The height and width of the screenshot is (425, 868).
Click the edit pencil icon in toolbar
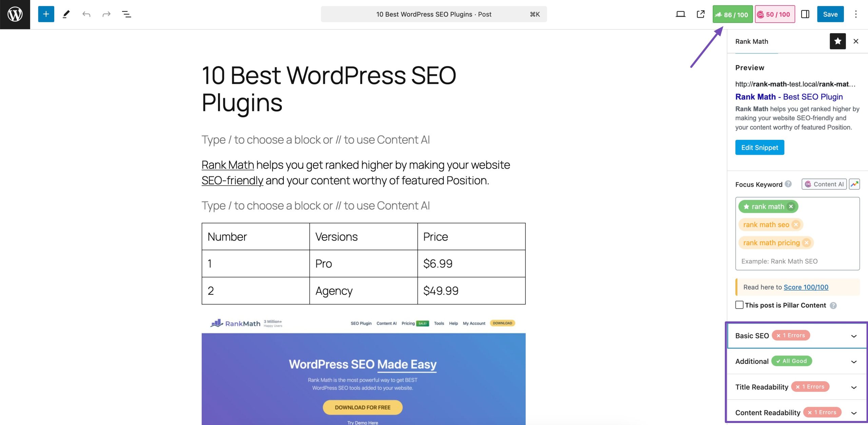click(66, 14)
